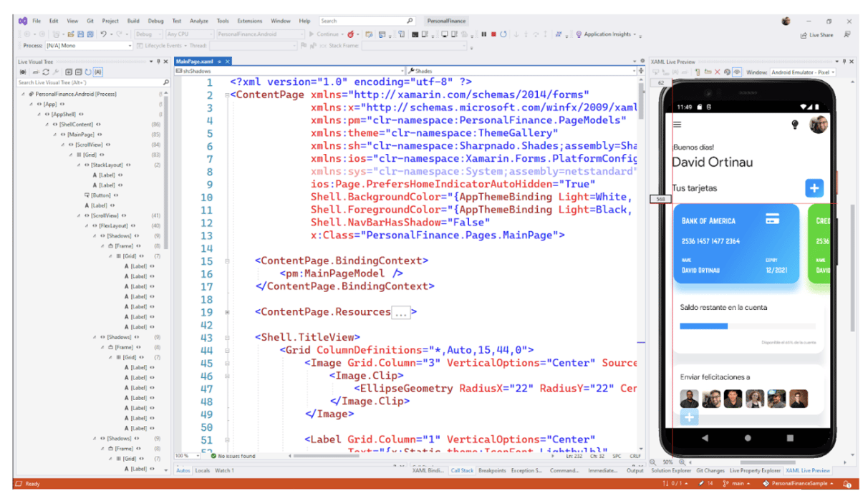This screenshot has height=496, width=868.
Task: Expand the ContentPage.Resources collapsed region
Action: (x=401, y=312)
